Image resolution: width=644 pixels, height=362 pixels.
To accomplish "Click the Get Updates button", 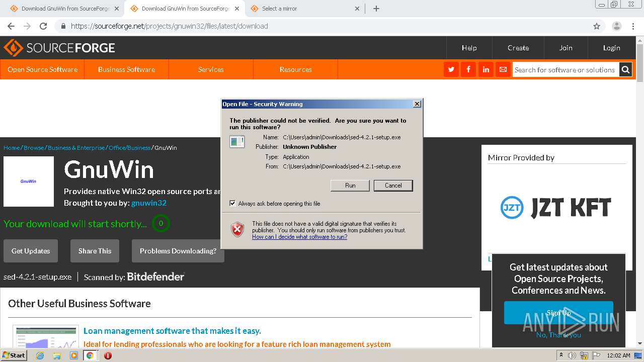I will pos(31,251).
